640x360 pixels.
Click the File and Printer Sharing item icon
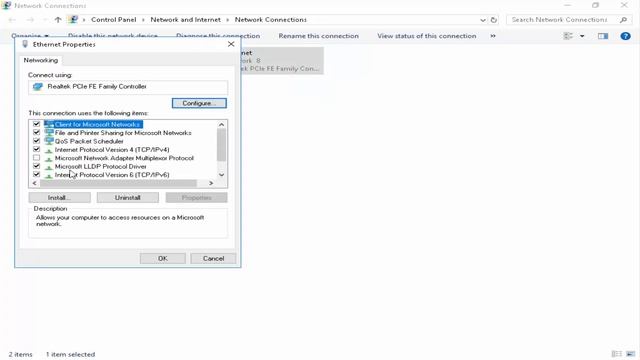tap(49, 133)
